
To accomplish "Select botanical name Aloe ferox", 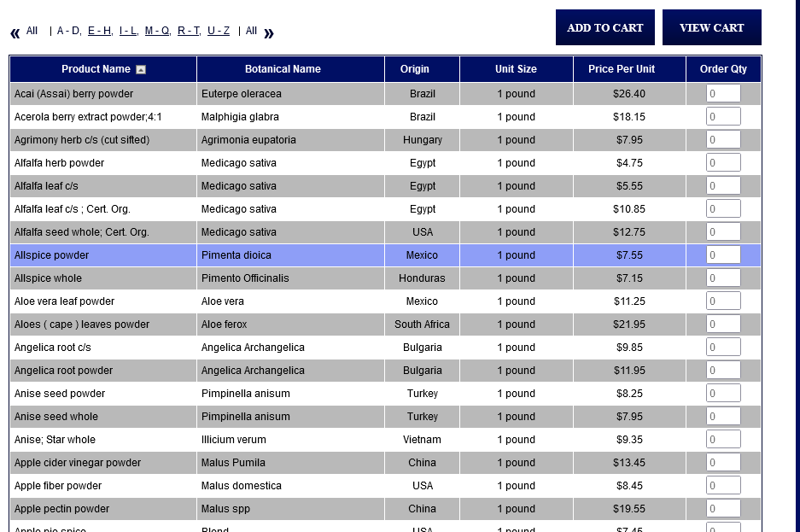I will [x=224, y=324].
